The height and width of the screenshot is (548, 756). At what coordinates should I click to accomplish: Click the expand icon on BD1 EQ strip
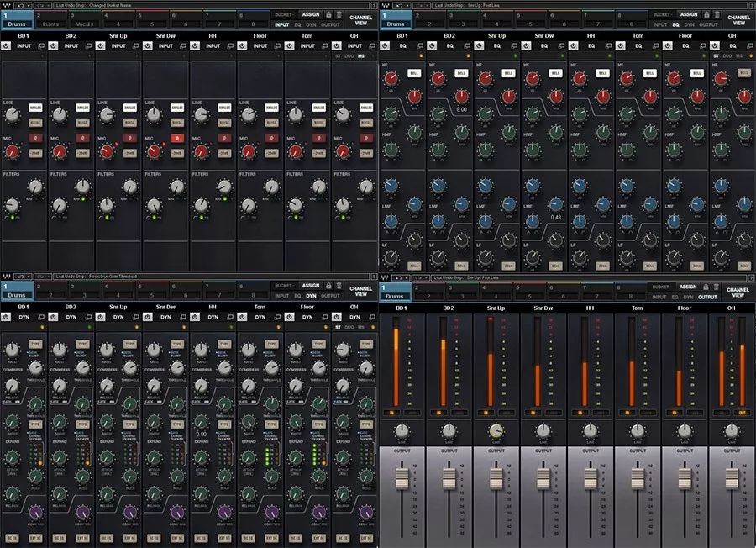(421, 46)
